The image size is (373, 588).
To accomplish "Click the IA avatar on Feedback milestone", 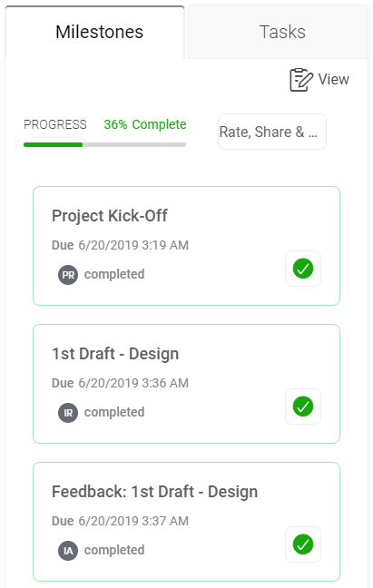I will pos(68,551).
